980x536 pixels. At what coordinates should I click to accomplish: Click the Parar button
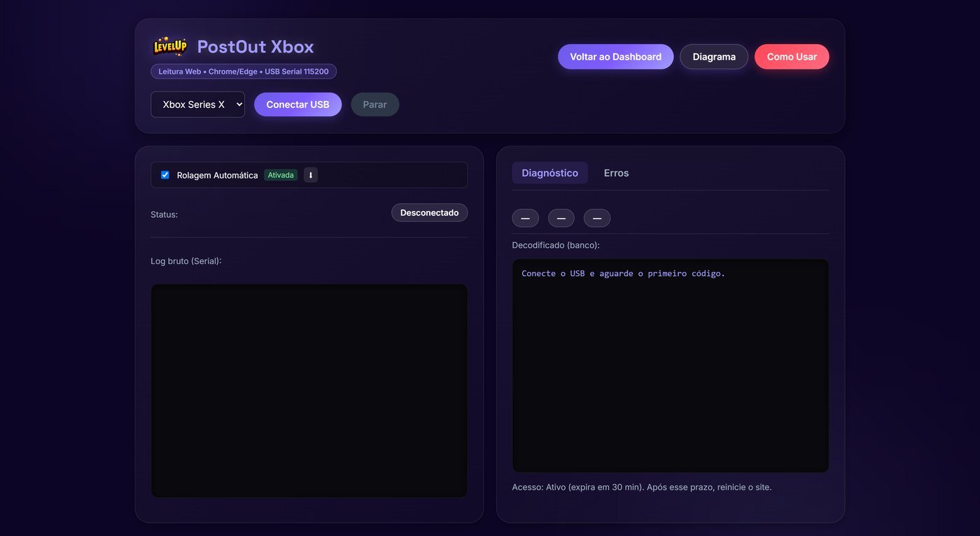pyautogui.click(x=374, y=104)
